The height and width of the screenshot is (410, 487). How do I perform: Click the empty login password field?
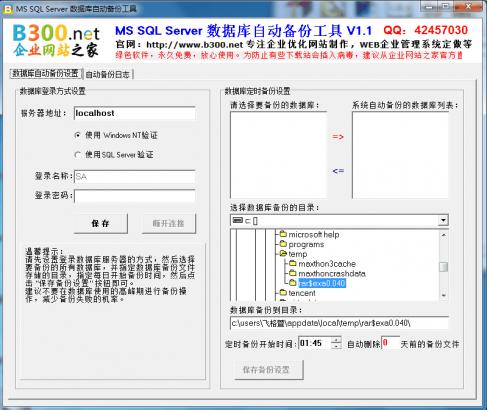[135, 196]
